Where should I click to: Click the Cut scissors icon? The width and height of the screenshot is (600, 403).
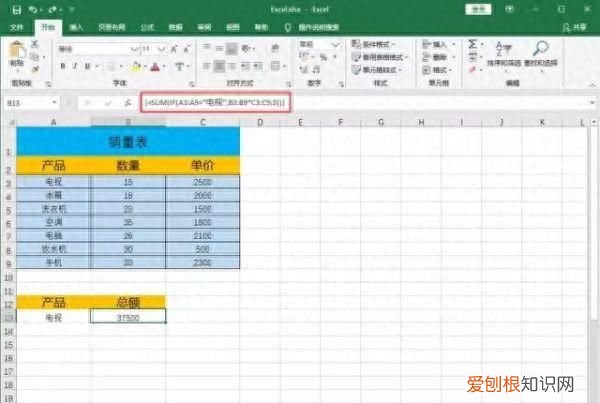[x=35, y=44]
